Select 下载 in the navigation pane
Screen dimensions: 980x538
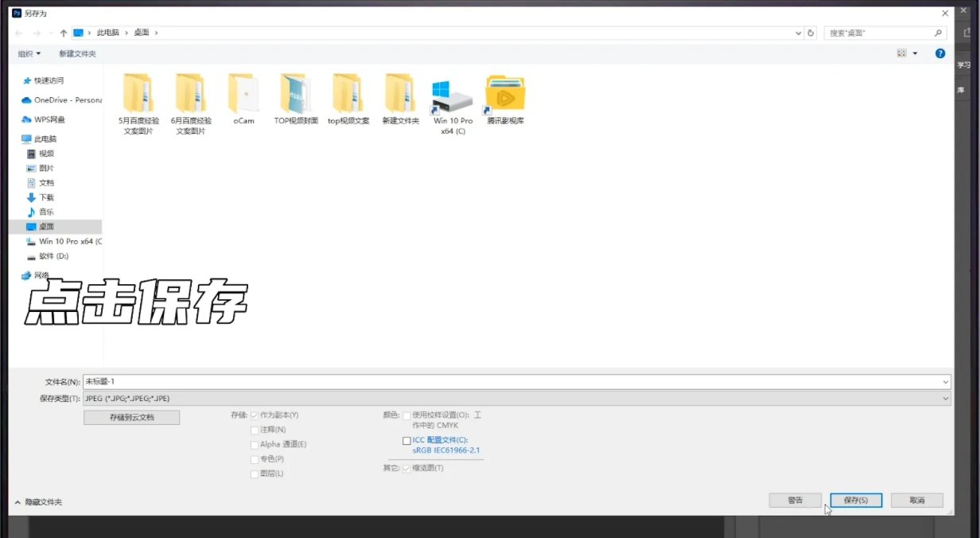click(46, 197)
